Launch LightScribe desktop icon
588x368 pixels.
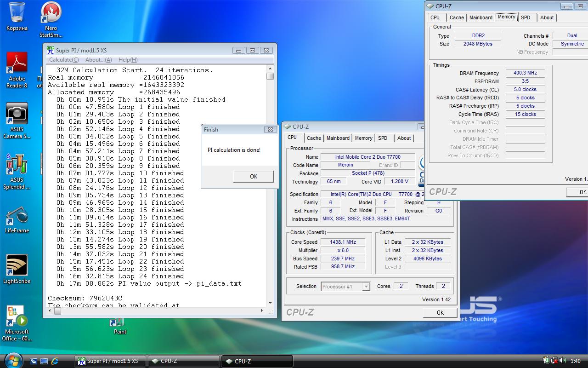(17, 270)
